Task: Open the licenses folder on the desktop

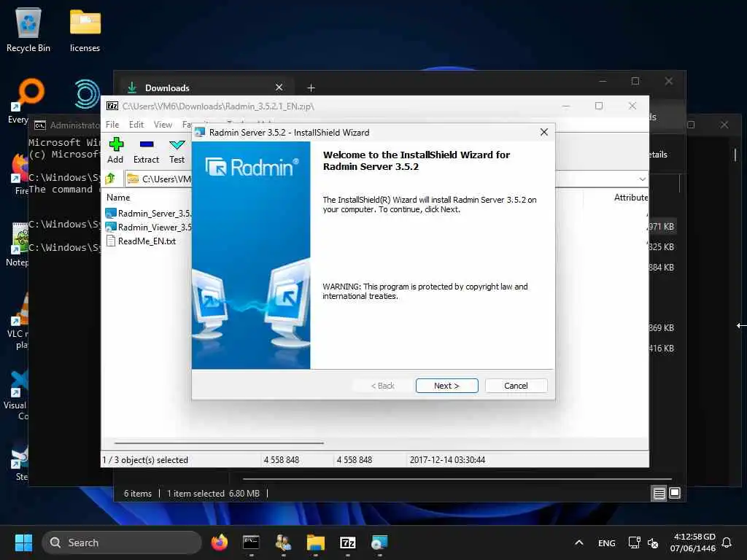Action: click(x=85, y=29)
